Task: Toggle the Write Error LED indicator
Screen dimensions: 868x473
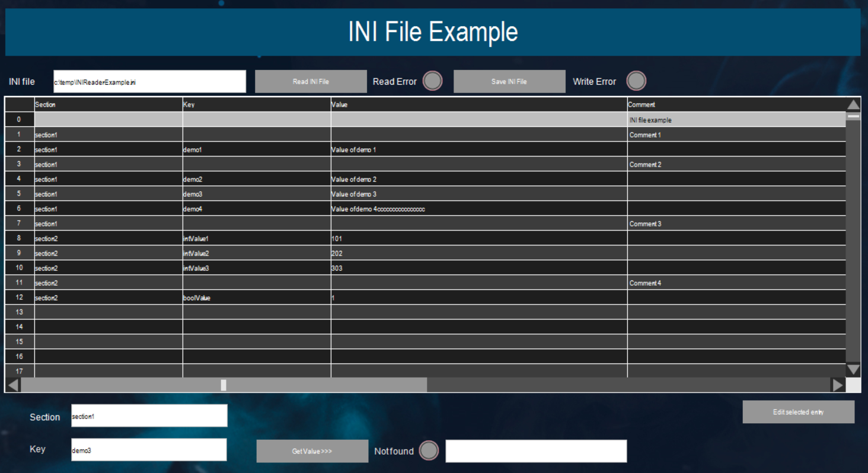Action: click(636, 81)
